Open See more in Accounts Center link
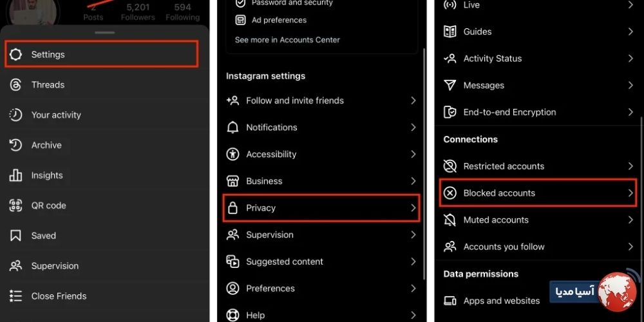Image resolution: width=644 pixels, height=322 pixels. [x=287, y=40]
